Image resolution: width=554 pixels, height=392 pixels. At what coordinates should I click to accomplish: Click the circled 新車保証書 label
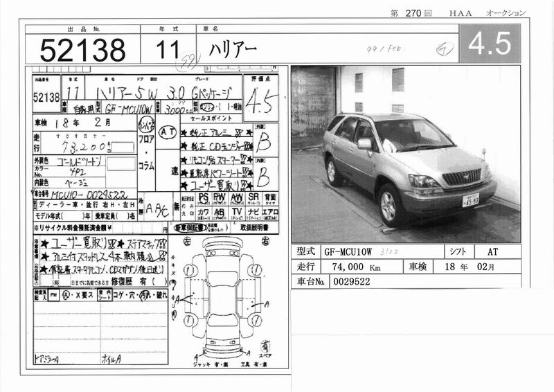point(191,228)
